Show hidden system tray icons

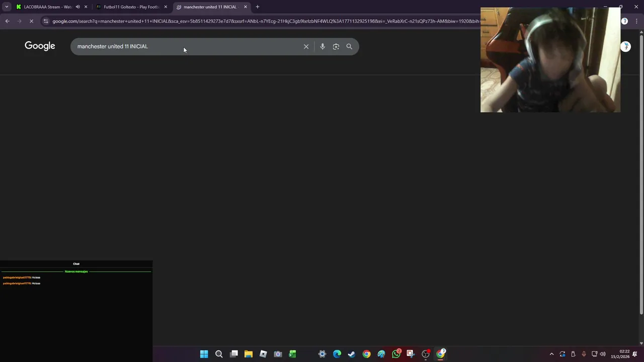tap(551, 354)
